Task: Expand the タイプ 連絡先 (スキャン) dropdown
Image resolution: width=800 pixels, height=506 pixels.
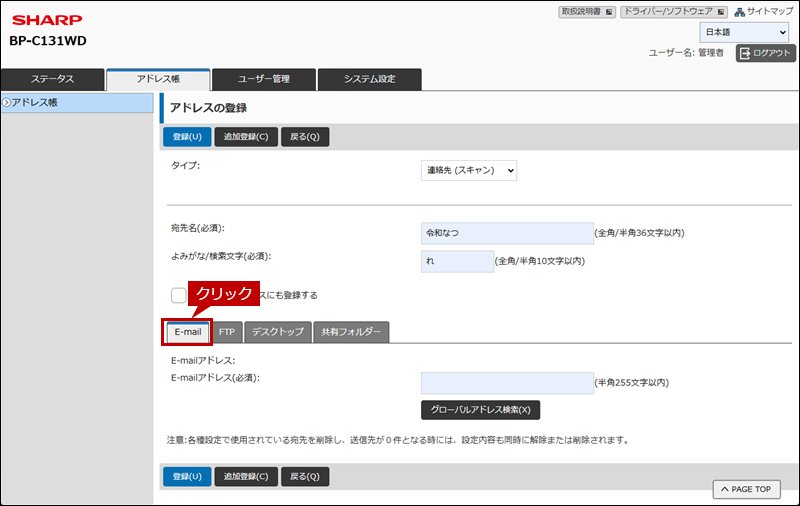Action: pyautogui.click(x=469, y=171)
